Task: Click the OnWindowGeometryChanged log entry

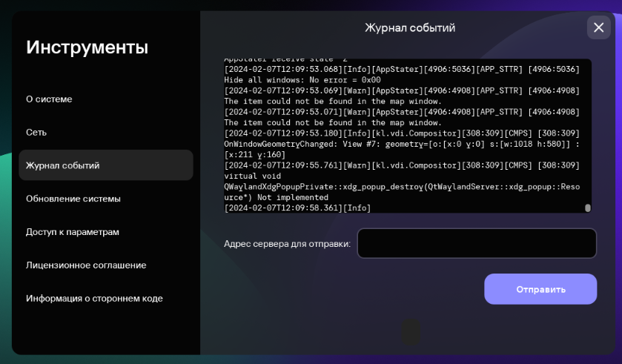Action: (400, 144)
